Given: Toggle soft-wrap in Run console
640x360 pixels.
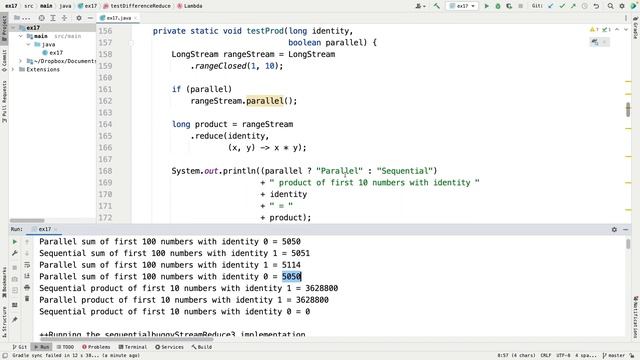Looking at the screenshot, I should 27,265.
